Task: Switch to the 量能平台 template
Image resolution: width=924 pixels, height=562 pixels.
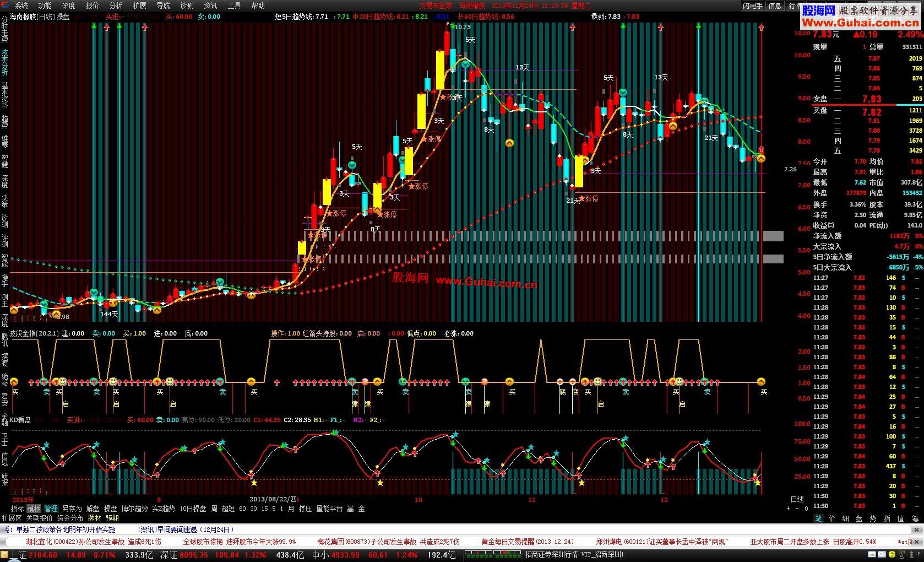Action: tap(329, 509)
